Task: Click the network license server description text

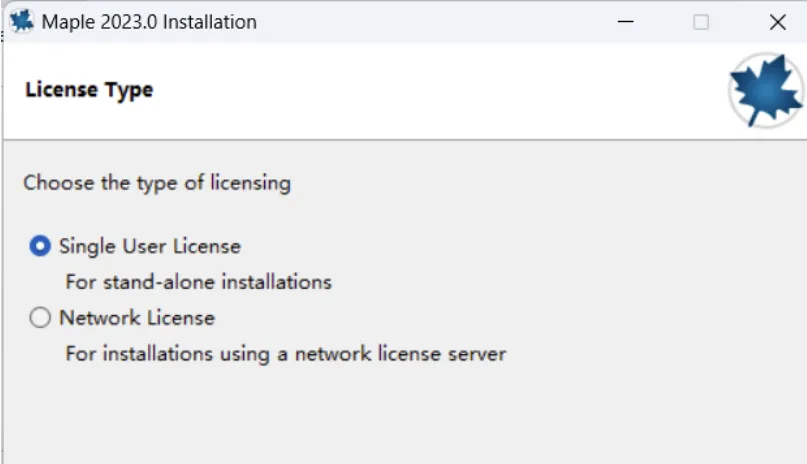Action: [x=286, y=354]
